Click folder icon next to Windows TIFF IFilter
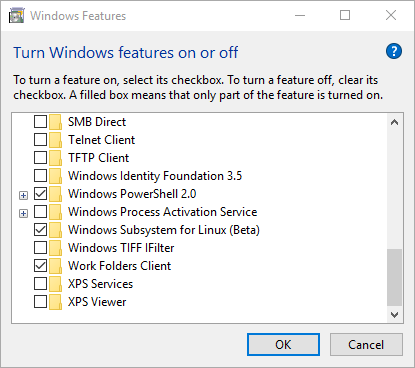The width and height of the screenshot is (415, 368). point(55,248)
